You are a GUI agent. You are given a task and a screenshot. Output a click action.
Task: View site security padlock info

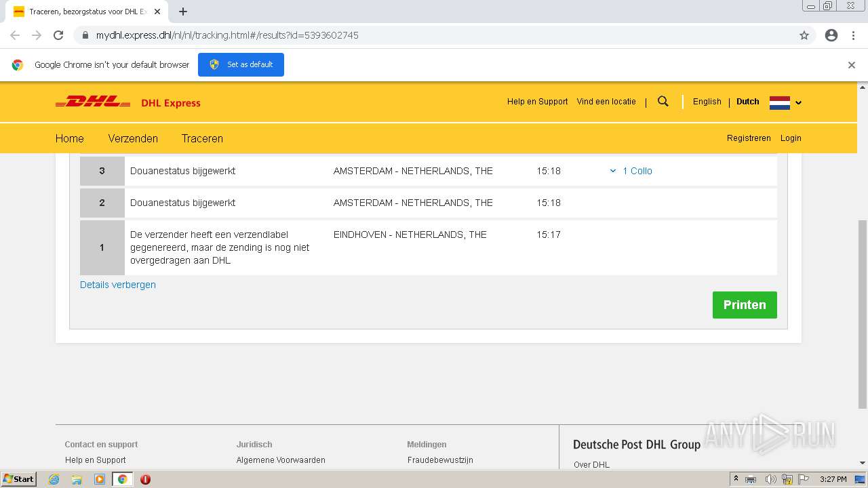tap(85, 35)
